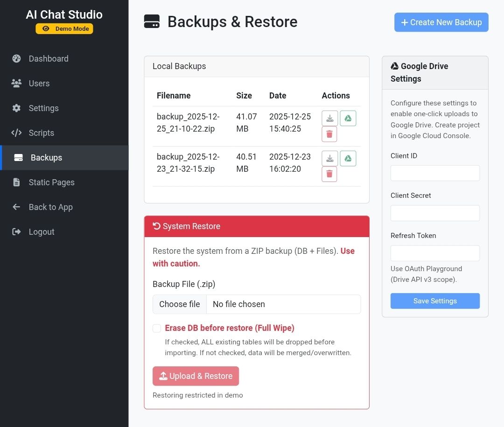The height and width of the screenshot is (427, 504).
Task: Click the Scripts code icon in sidebar
Action: tap(17, 133)
